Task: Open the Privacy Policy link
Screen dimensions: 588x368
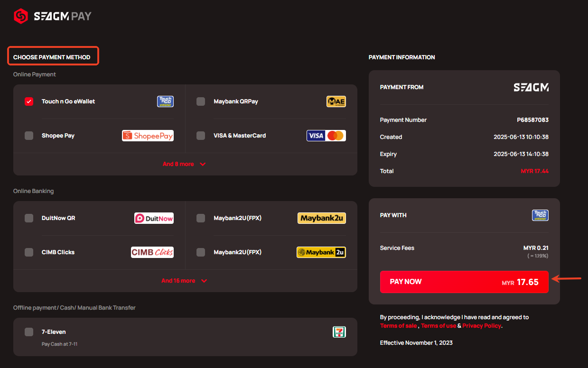Action: coord(482,326)
